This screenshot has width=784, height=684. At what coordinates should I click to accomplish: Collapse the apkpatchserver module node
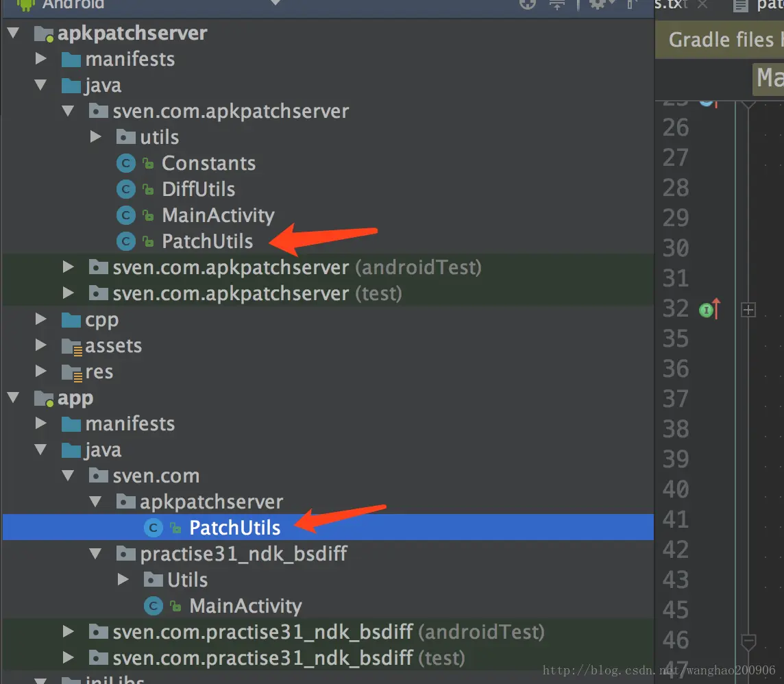click(14, 34)
